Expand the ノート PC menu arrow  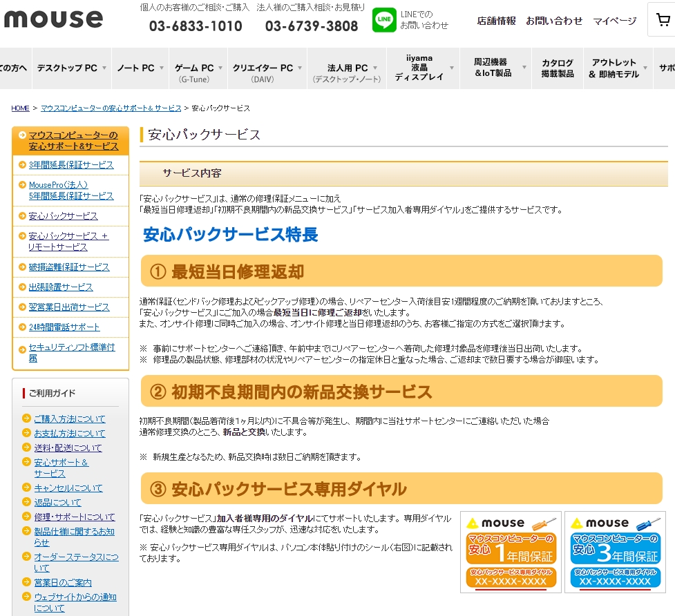point(162,68)
